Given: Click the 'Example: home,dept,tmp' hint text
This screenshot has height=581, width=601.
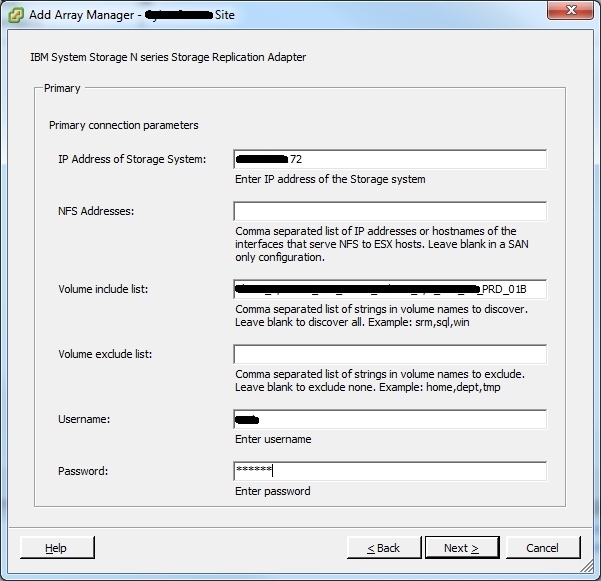Looking at the screenshot, I should [440, 387].
